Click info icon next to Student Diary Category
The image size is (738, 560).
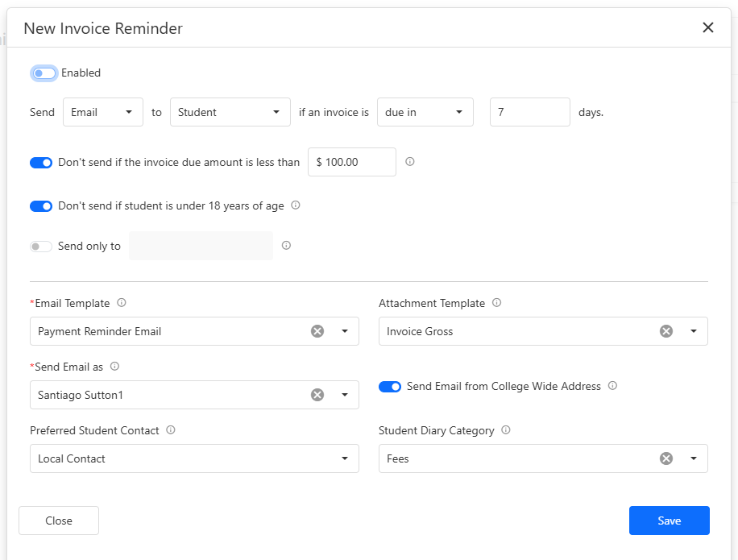(x=506, y=430)
